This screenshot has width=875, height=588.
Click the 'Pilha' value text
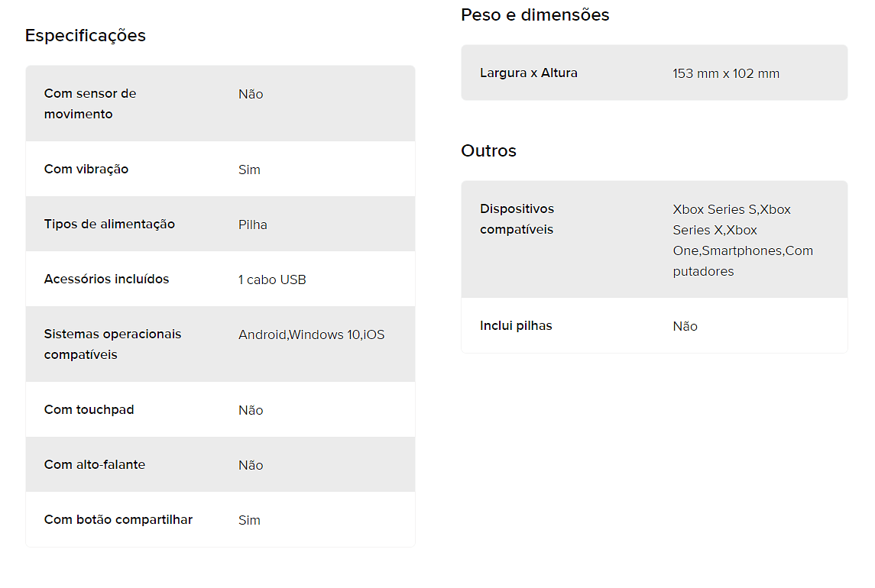[x=253, y=225]
